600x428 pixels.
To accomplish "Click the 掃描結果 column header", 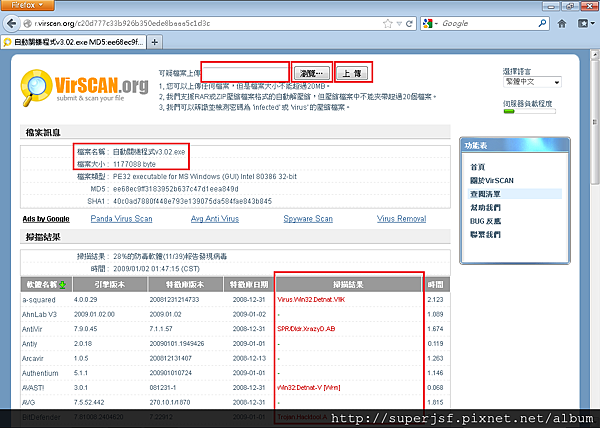I will (x=348, y=285).
